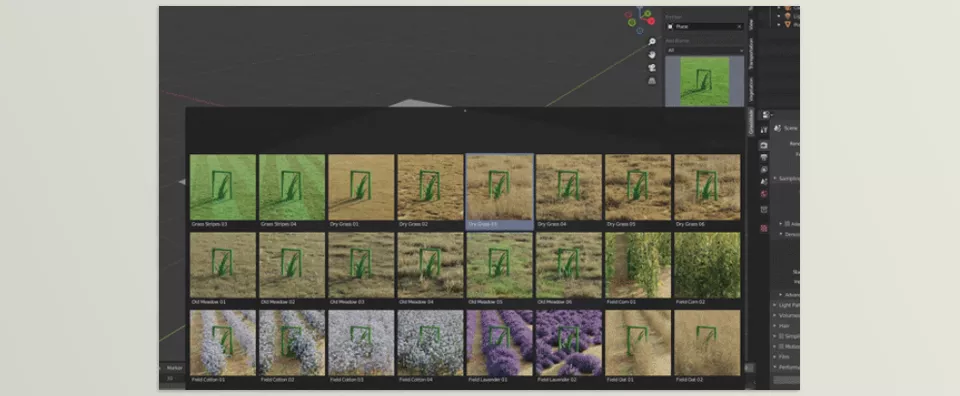Open the Vegetation sidebar tab
The width and height of the screenshot is (960, 396).
coord(751,89)
